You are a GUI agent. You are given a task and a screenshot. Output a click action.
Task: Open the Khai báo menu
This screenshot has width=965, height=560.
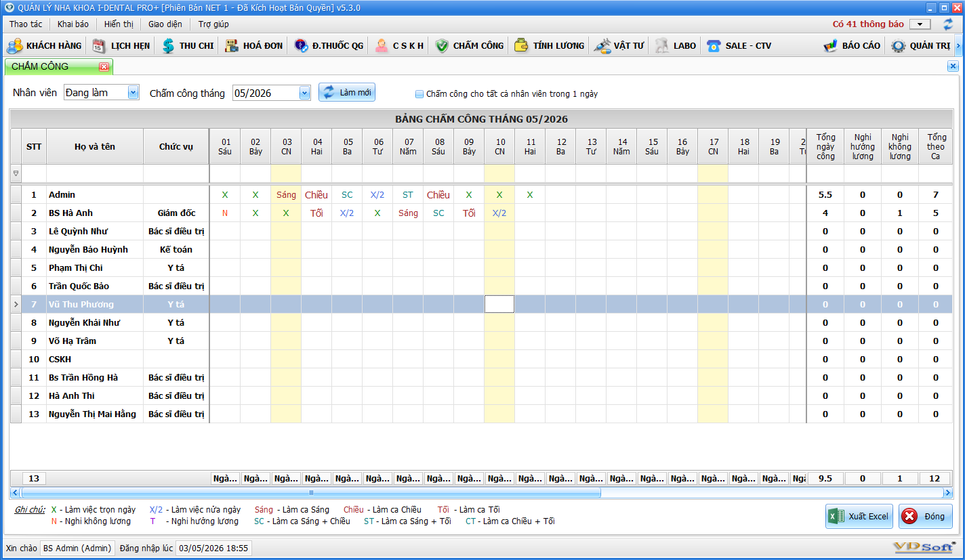[x=73, y=24]
